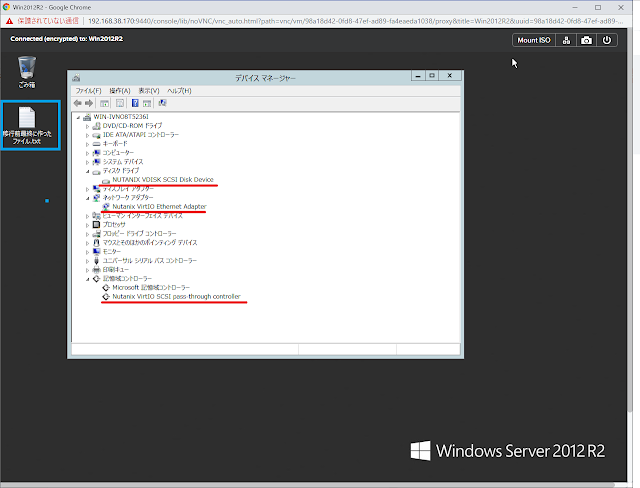Click the processor category icon

pyautogui.click(x=96, y=224)
